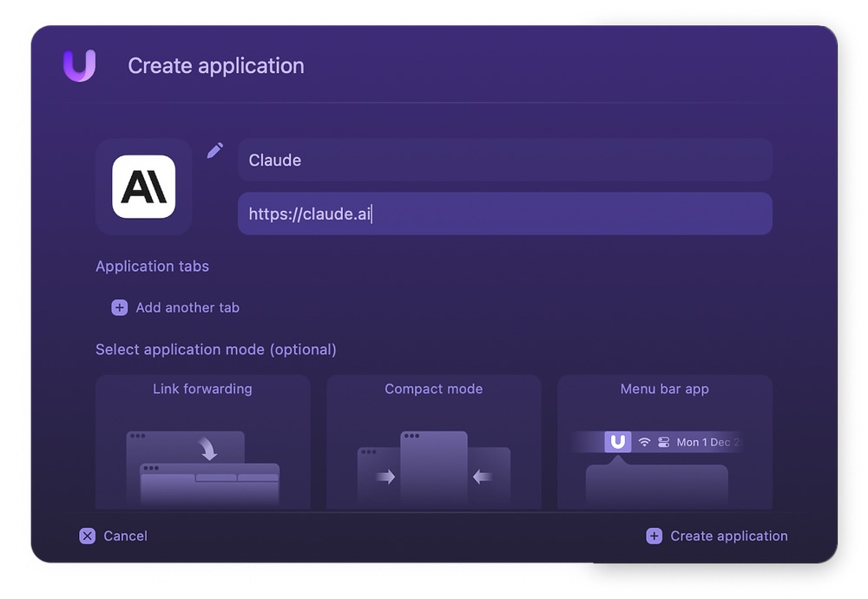Click the U icon in the menu bar preview
The image size is (868, 599).
pyautogui.click(x=619, y=442)
